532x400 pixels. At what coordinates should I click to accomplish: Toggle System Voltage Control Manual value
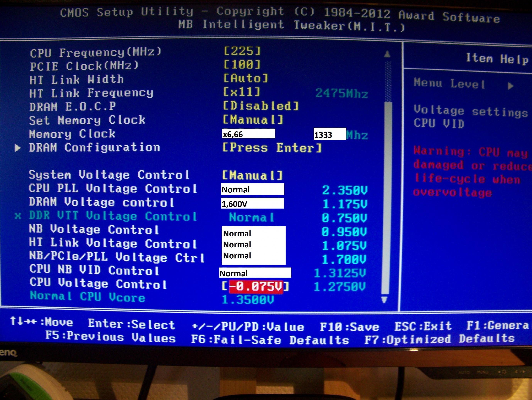click(252, 175)
